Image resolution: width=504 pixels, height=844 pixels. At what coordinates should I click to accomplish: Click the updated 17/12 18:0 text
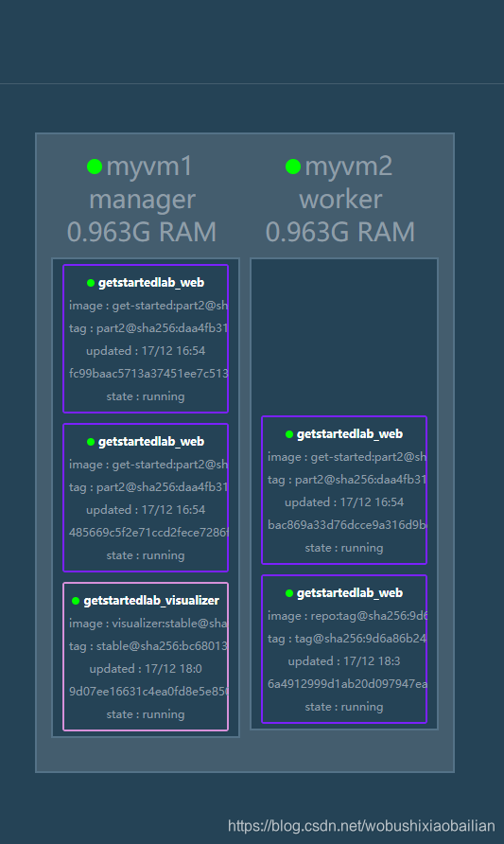146,669
